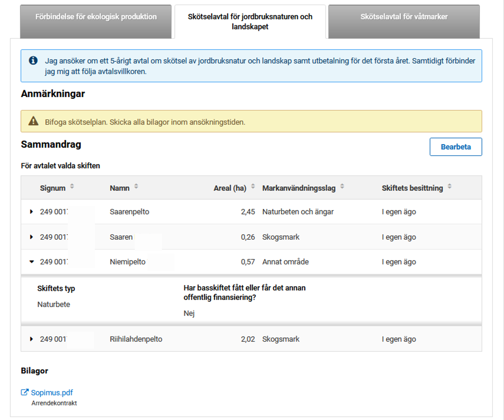This screenshot has height=420, width=504.
Task: Click the Niemipelto field name cell
Action: (x=127, y=262)
